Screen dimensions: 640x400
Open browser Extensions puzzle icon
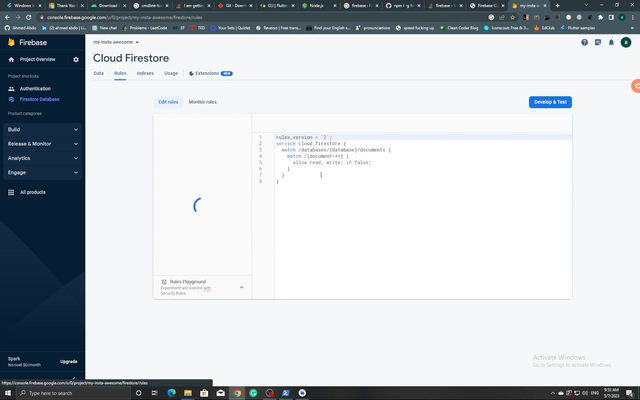click(600, 18)
